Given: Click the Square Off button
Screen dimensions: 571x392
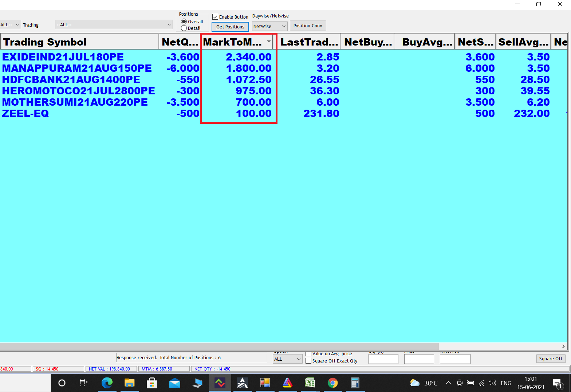Looking at the screenshot, I should (x=551, y=358).
